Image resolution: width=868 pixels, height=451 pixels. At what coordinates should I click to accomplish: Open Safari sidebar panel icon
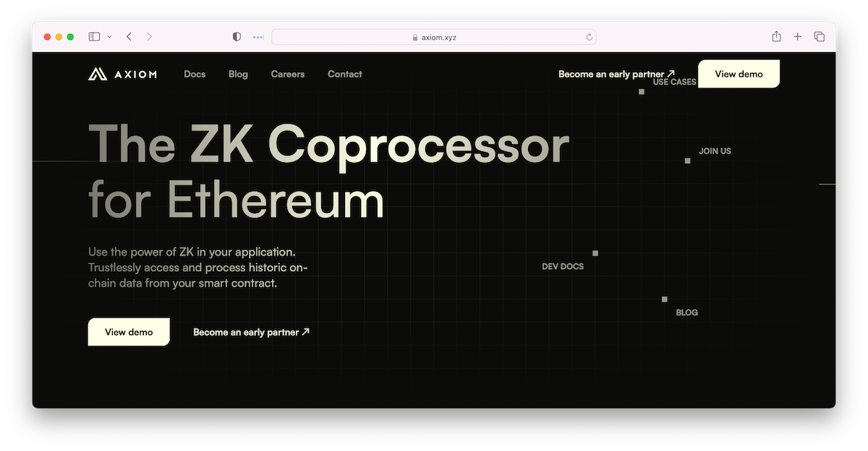(x=94, y=37)
